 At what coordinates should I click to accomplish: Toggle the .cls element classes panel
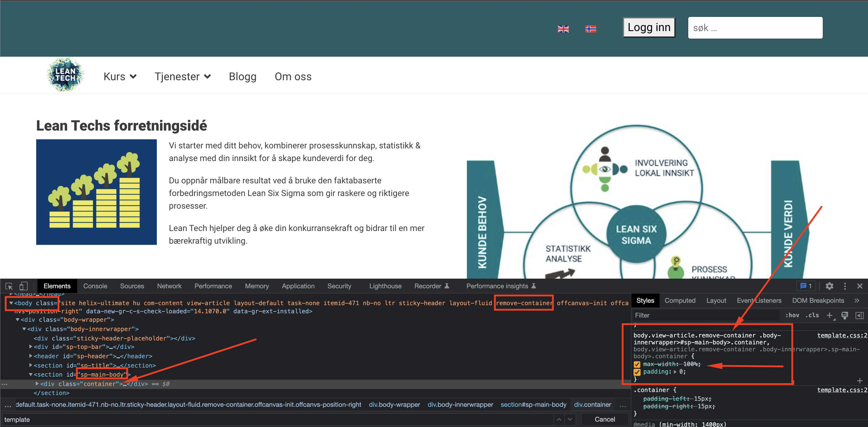pyautogui.click(x=813, y=315)
